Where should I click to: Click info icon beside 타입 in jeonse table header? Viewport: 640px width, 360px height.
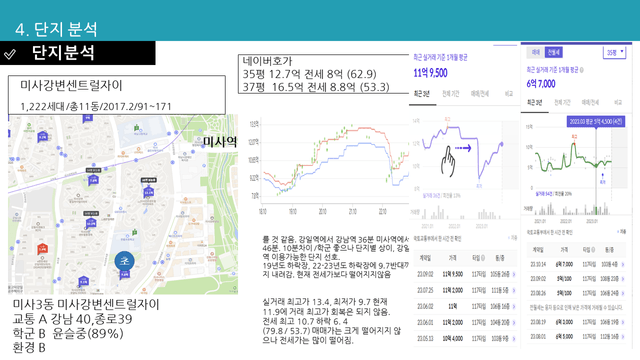593,250
